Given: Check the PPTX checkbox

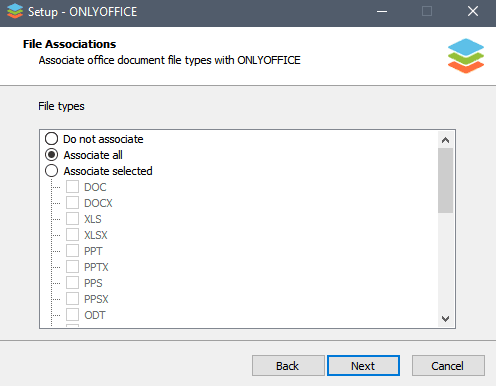Looking at the screenshot, I should pos(72,267).
